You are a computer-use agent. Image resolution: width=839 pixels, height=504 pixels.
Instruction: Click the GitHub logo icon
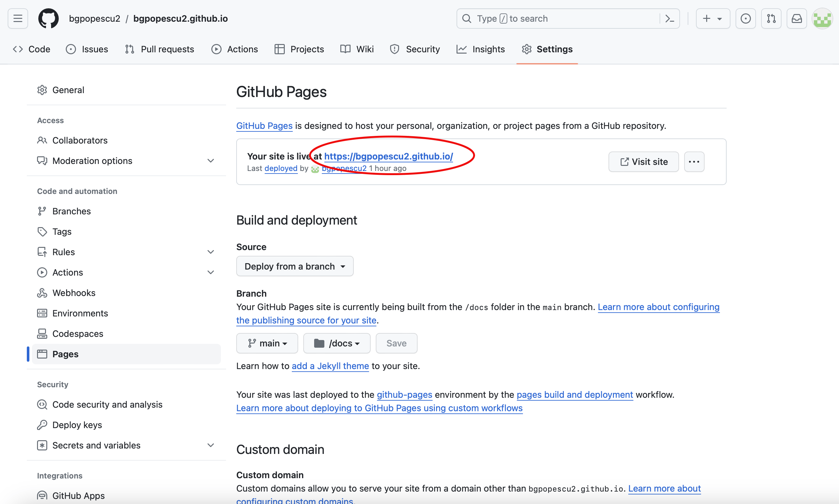pos(48,18)
